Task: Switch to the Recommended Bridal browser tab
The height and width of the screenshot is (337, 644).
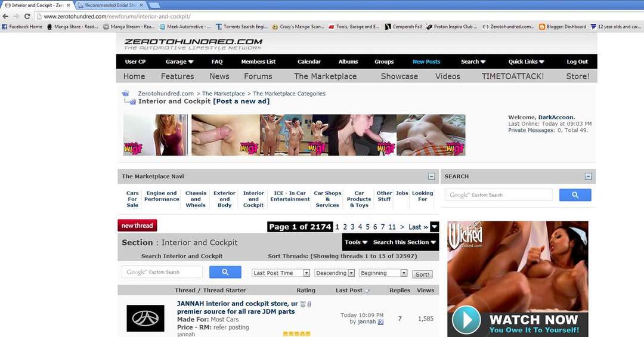Action: pyautogui.click(x=110, y=5)
